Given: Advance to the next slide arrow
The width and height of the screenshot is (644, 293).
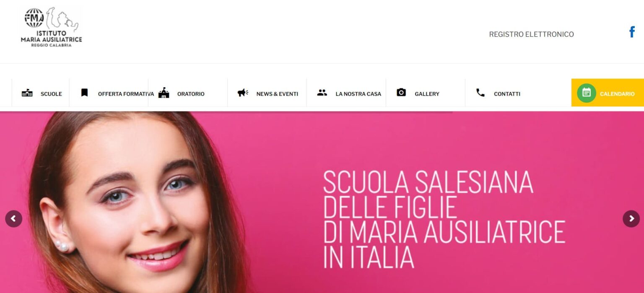Looking at the screenshot, I should (x=631, y=219).
